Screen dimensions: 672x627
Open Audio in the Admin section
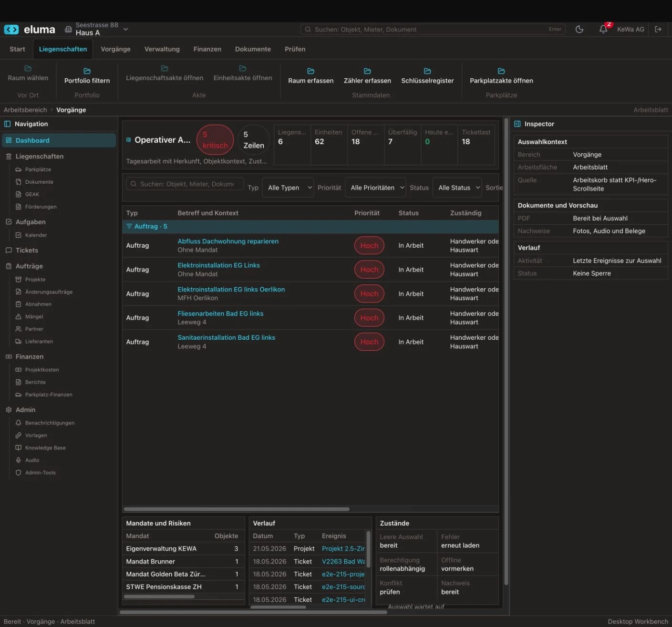click(x=32, y=460)
